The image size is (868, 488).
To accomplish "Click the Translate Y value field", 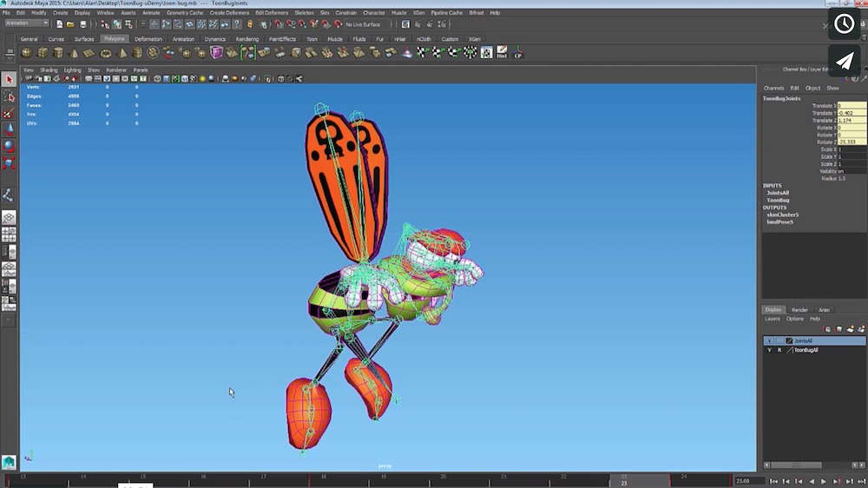I will (852, 113).
